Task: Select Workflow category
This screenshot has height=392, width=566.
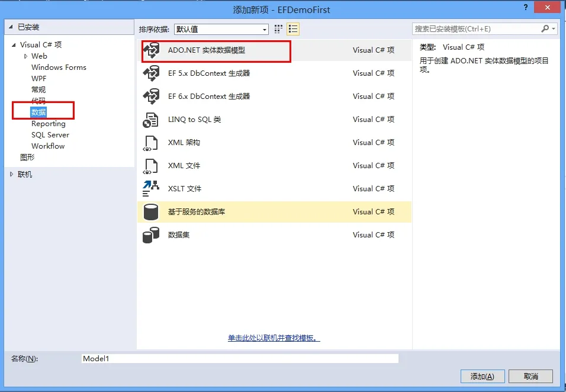Action: tap(48, 146)
